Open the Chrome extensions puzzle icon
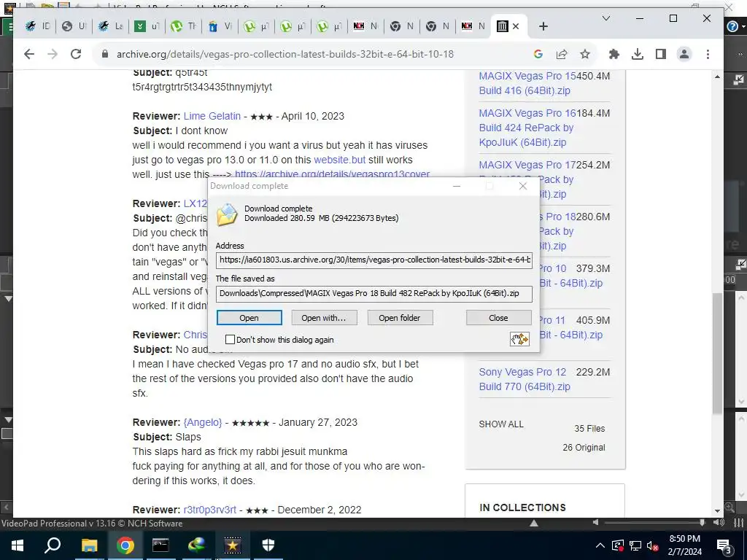This screenshot has height=560, width=747. tap(614, 54)
